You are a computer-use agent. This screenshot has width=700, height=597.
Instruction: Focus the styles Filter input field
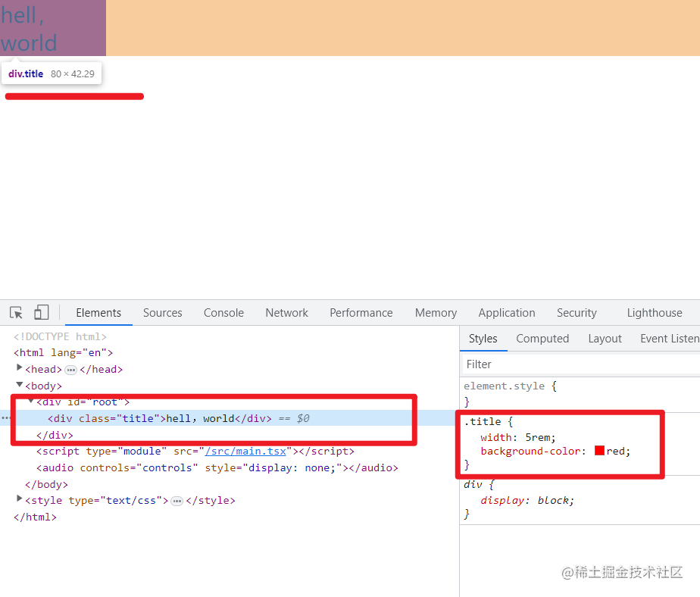click(x=580, y=364)
